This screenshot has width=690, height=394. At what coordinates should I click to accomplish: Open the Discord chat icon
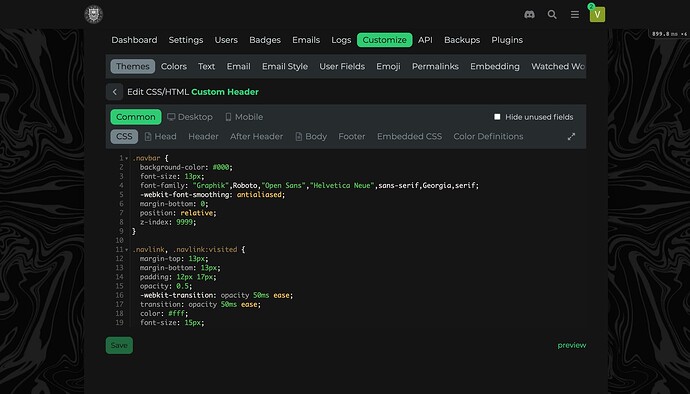529,15
